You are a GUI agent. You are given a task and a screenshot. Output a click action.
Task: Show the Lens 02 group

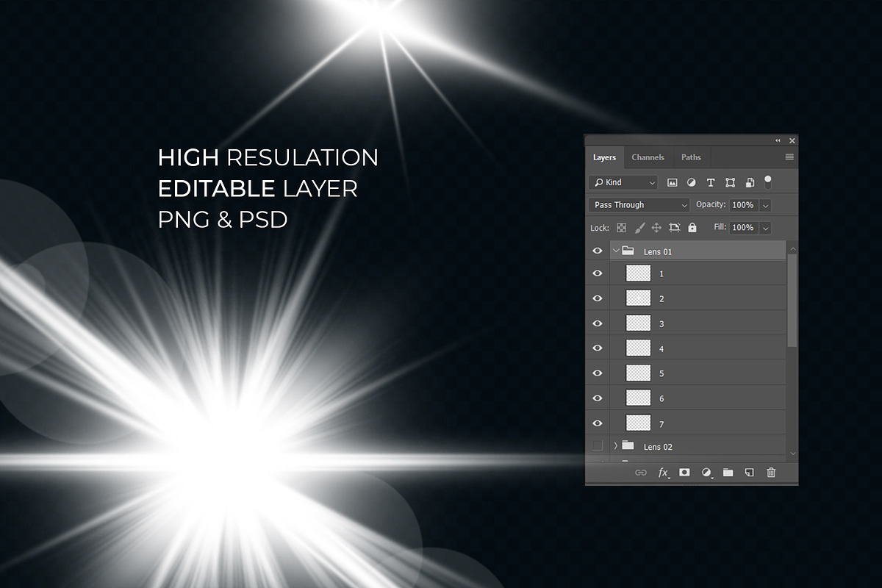pos(598,446)
